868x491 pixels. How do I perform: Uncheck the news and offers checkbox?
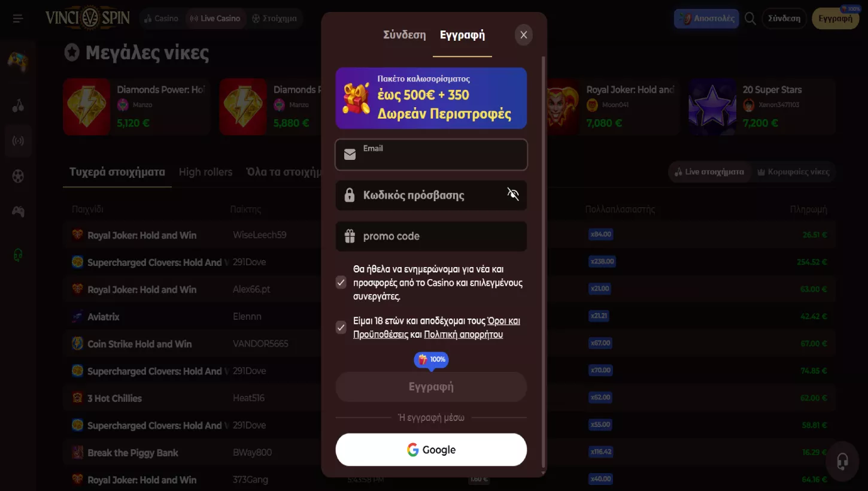tap(341, 283)
